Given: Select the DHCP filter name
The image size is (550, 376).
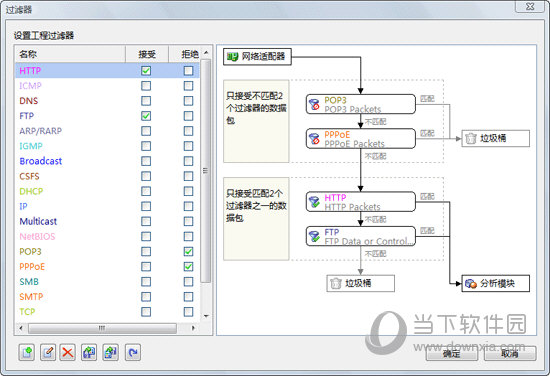Looking at the screenshot, I should [x=31, y=191].
